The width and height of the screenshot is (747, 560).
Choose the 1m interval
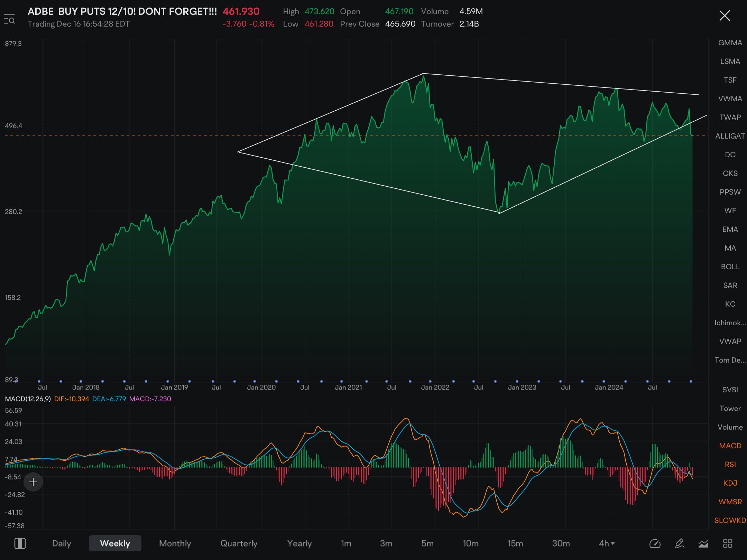coord(346,543)
